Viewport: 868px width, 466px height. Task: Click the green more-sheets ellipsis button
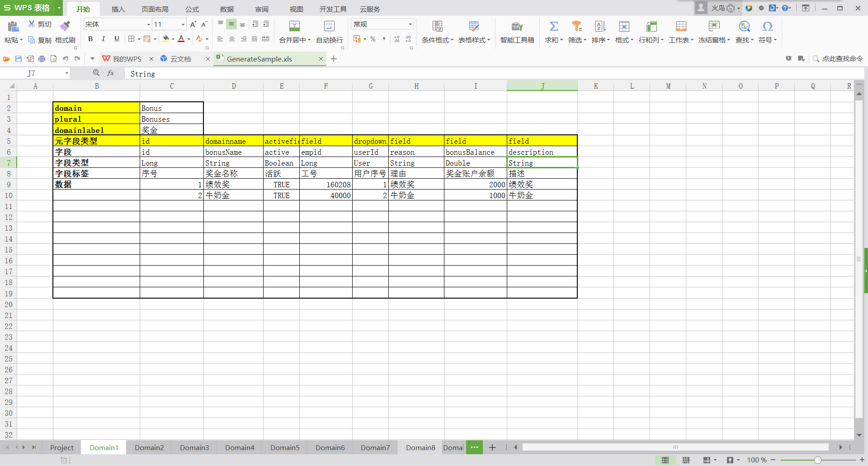click(474, 447)
